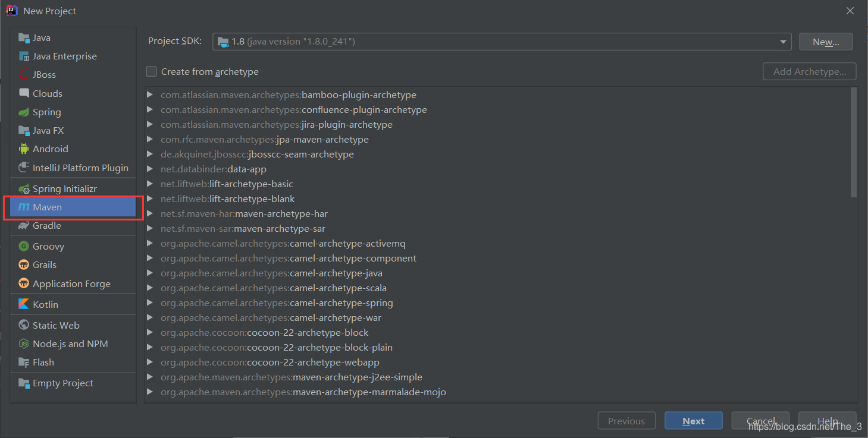Image resolution: width=868 pixels, height=438 pixels.
Task: Click the Java Enterprise icon
Action: [x=24, y=56]
